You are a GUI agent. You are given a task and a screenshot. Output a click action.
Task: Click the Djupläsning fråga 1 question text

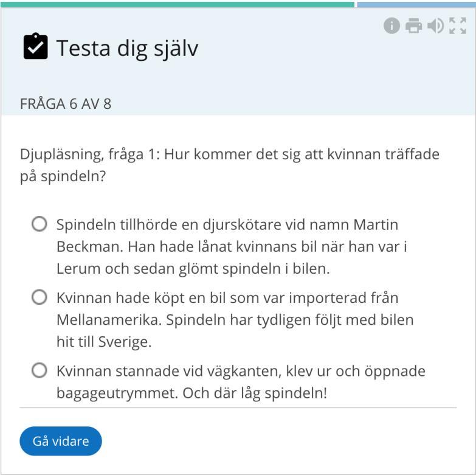pyautogui.click(x=230, y=165)
